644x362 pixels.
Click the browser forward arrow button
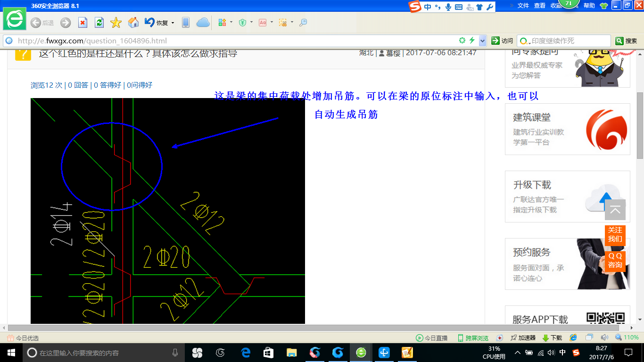pos(66,23)
